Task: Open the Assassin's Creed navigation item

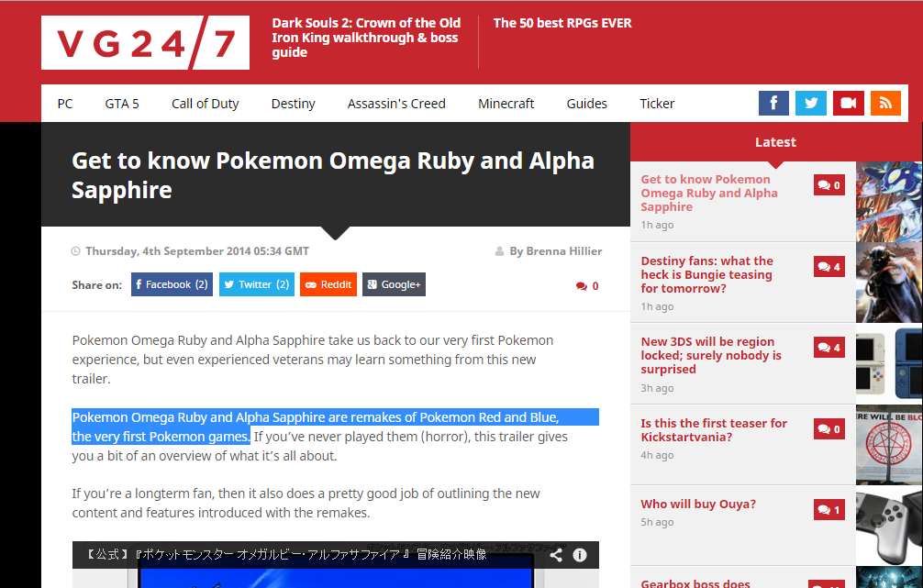Action: (396, 104)
